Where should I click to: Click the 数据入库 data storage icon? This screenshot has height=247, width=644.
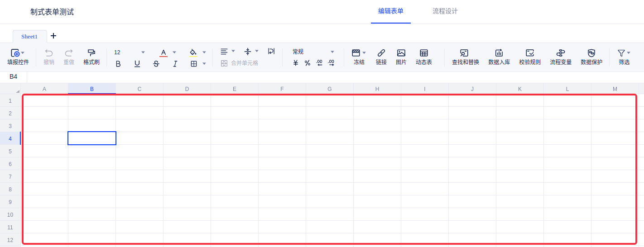[499, 53]
